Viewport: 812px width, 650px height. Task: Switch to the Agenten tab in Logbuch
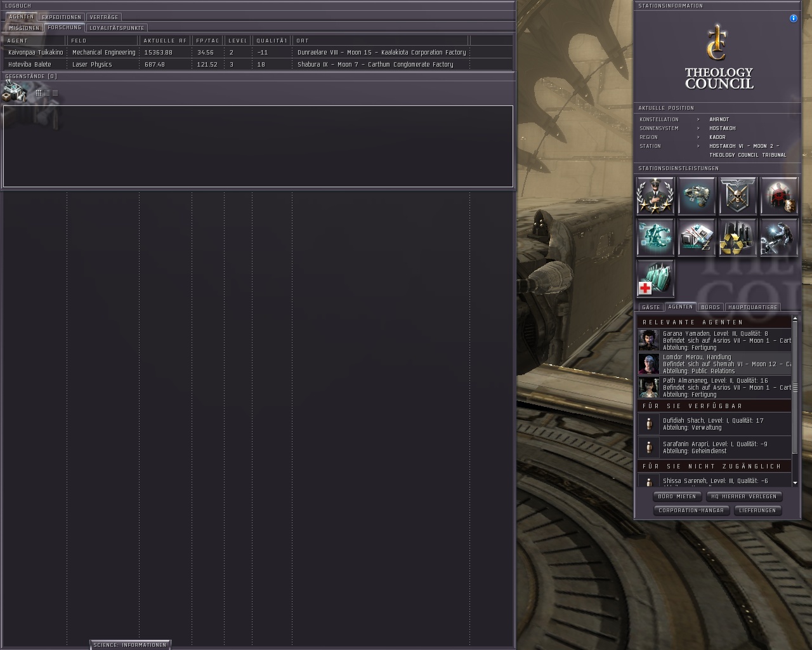[x=22, y=17]
